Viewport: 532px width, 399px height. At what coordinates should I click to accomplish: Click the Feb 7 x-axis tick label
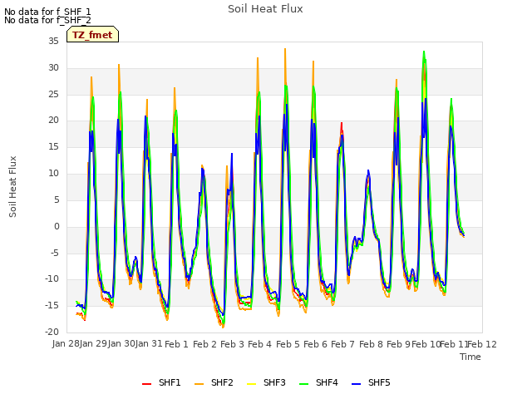point(342,344)
